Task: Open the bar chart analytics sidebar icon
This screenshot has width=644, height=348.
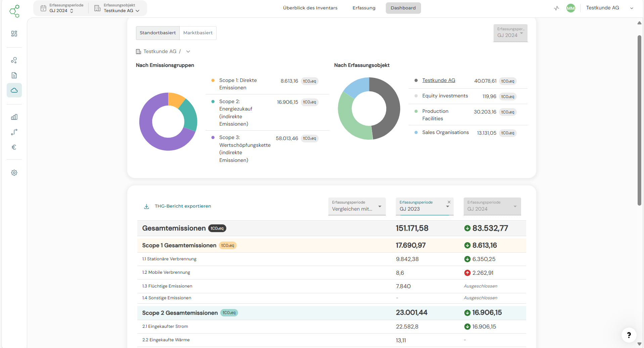Action: tap(14, 117)
